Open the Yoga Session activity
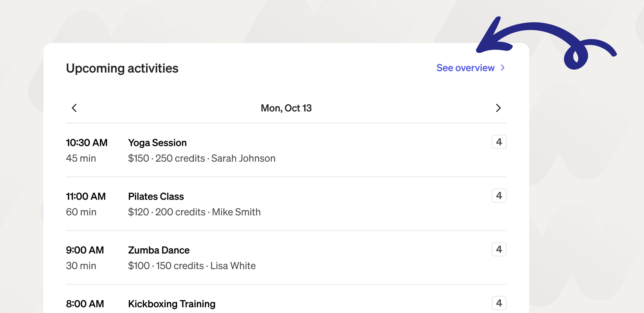This screenshot has width=644, height=313. (157, 143)
